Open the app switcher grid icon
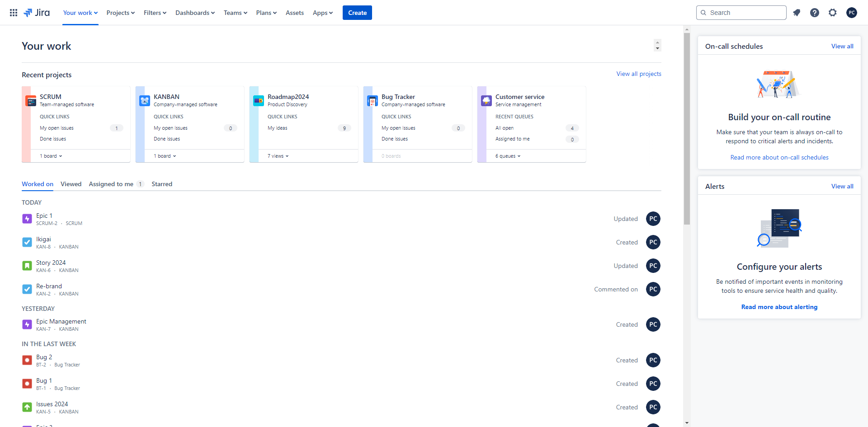868x427 pixels. (x=14, y=13)
